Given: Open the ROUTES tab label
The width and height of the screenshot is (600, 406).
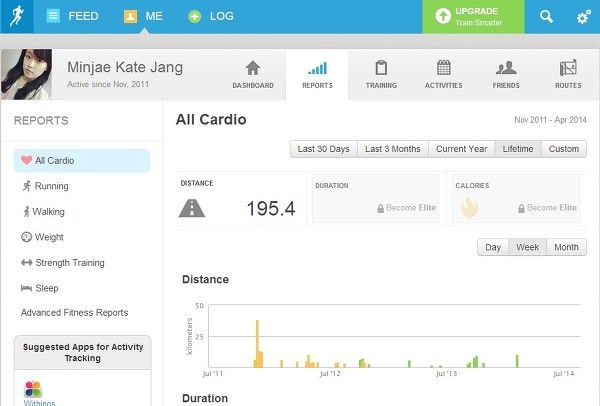Looking at the screenshot, I should pyautogui.click(x=568, y=85).
